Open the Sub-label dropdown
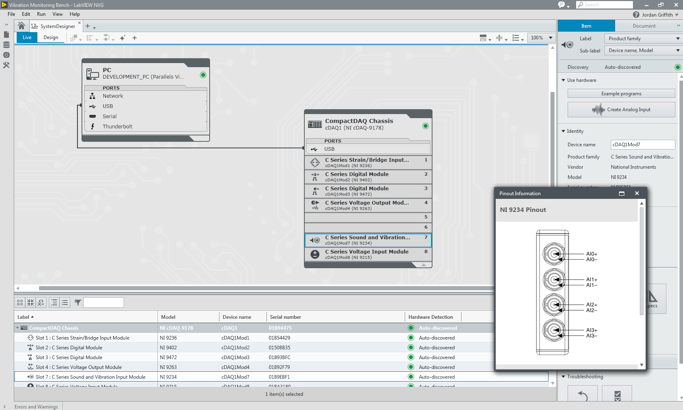The image size is (683, 410). pyautogui.click(x=643, y=50)
